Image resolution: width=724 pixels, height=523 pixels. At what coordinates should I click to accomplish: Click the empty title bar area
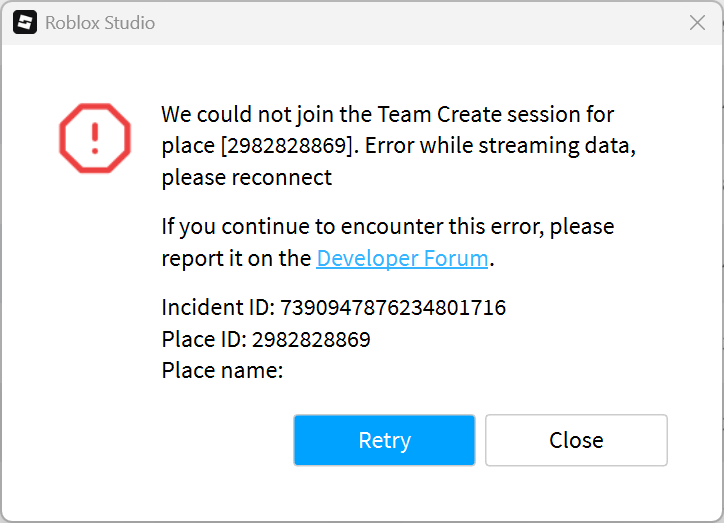click(420, 23)
